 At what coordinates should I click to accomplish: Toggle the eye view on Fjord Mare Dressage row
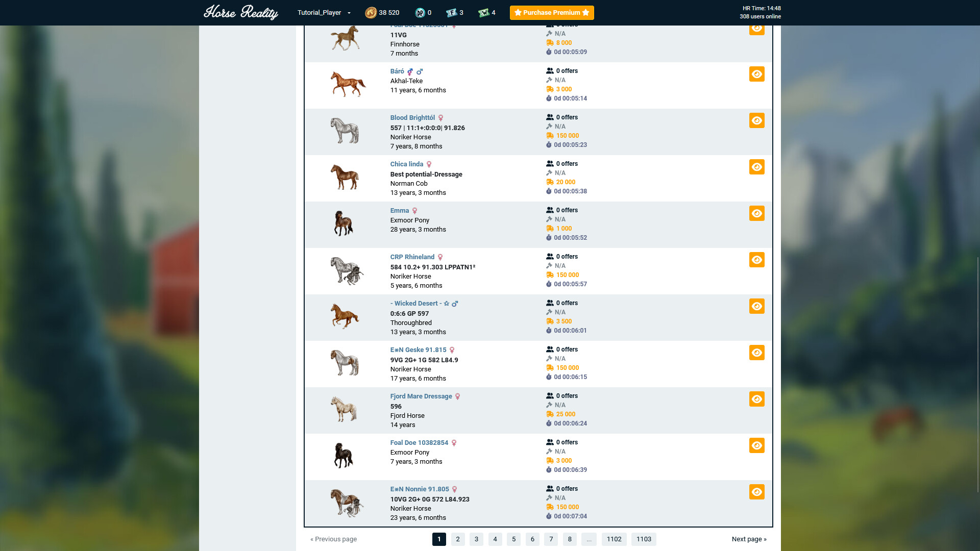click(x=756, y=399)
